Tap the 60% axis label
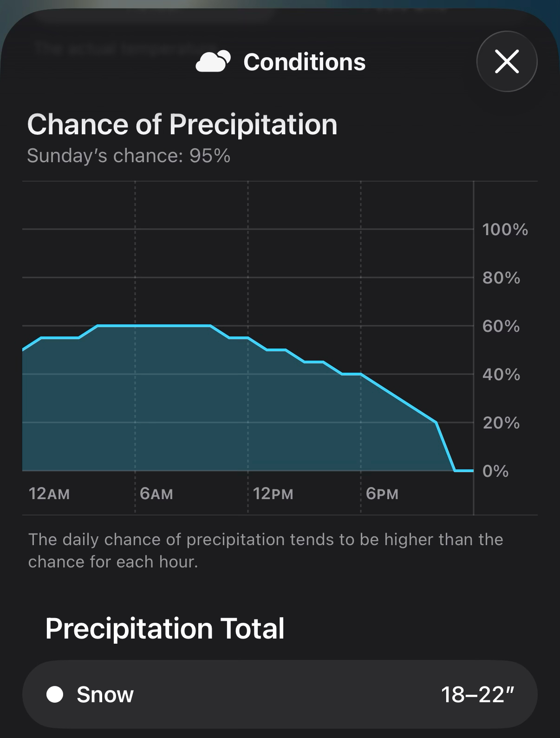The image size is (560, 738). [x=501, y=326]
